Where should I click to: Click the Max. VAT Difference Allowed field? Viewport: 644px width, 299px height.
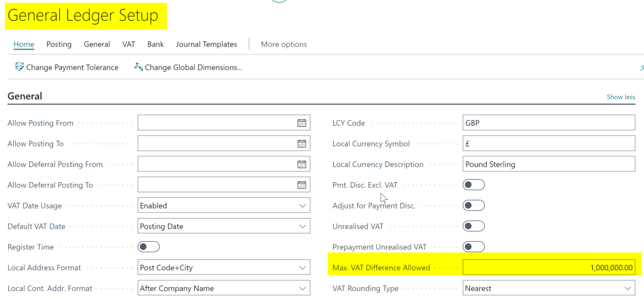[x=548, y=268]
